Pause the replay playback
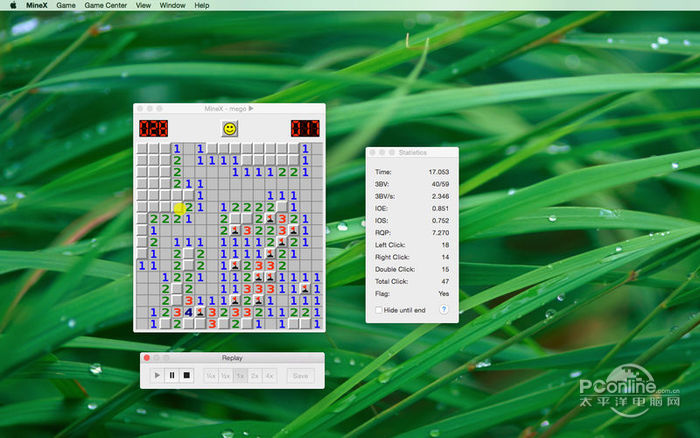 point(172,376)
